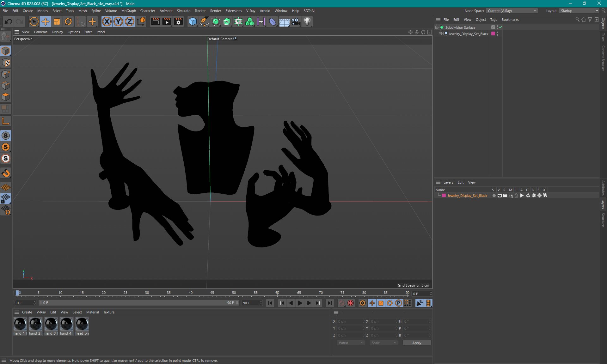
Task: Click the Render View clapperboard icon
Action: 155,21
